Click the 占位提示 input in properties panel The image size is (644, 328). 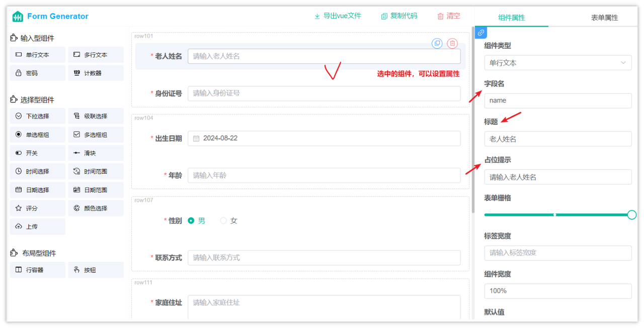coord(558,177)
